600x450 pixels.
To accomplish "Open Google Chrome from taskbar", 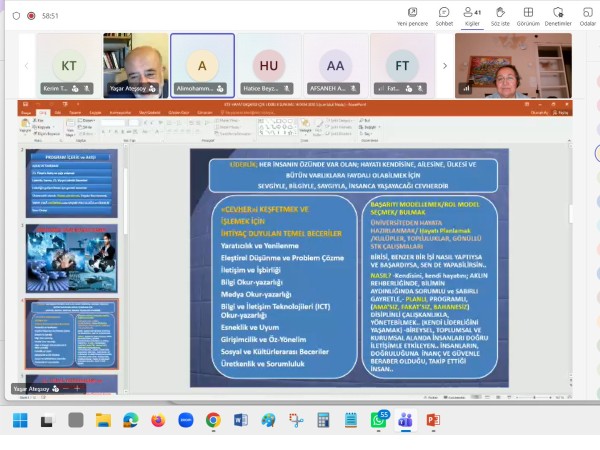I will click(213, 421).
